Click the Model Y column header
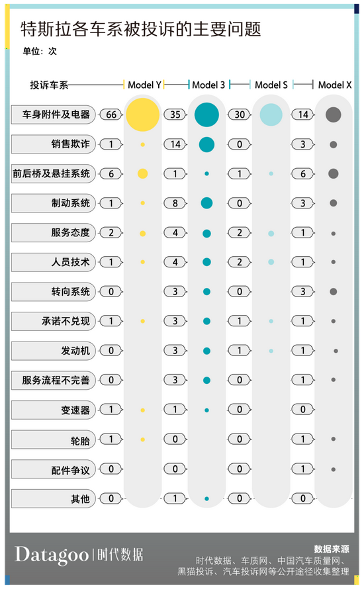Screen dimensions: 364x595 point(144,85)
